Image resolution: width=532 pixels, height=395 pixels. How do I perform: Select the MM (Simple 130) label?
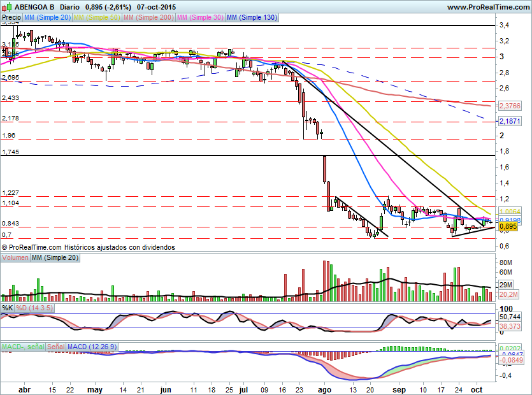pyautogui.click(x=252, y=18)
